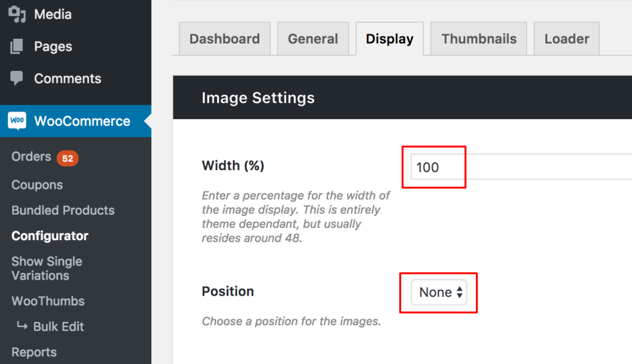Select the Pages icon in sidebar
Viewport: 632px width, 364px height.
click(x=16, y=46)
